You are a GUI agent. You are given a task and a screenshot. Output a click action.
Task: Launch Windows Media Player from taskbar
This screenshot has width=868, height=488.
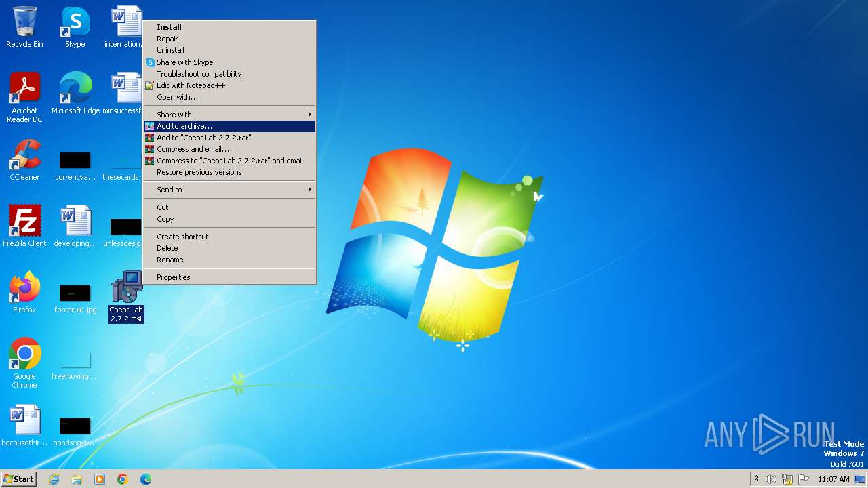pos(100,479)
